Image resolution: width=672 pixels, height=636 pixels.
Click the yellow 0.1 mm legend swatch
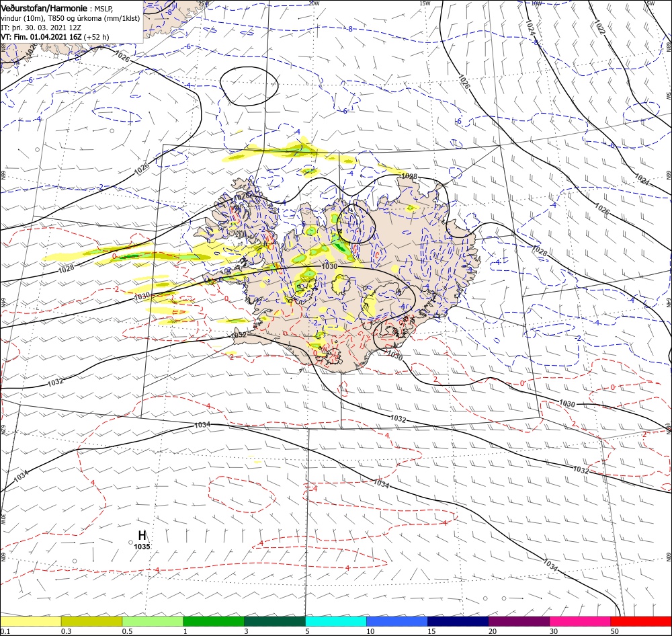30,621
